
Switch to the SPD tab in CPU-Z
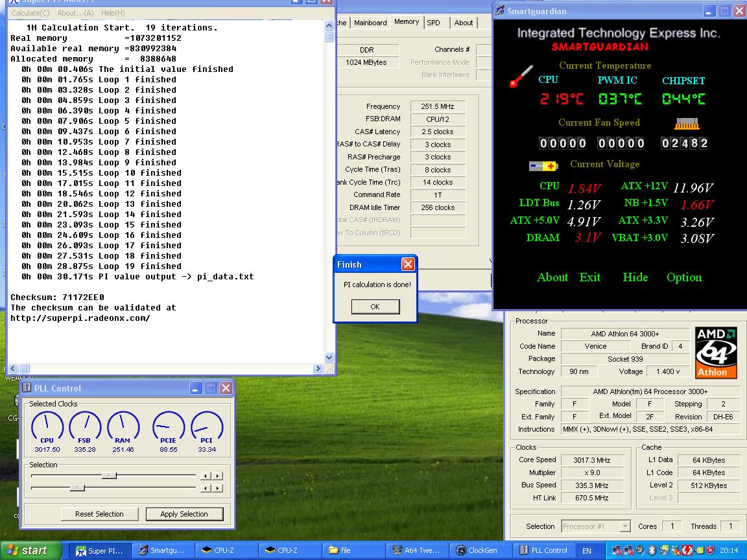tap(433, 23)
